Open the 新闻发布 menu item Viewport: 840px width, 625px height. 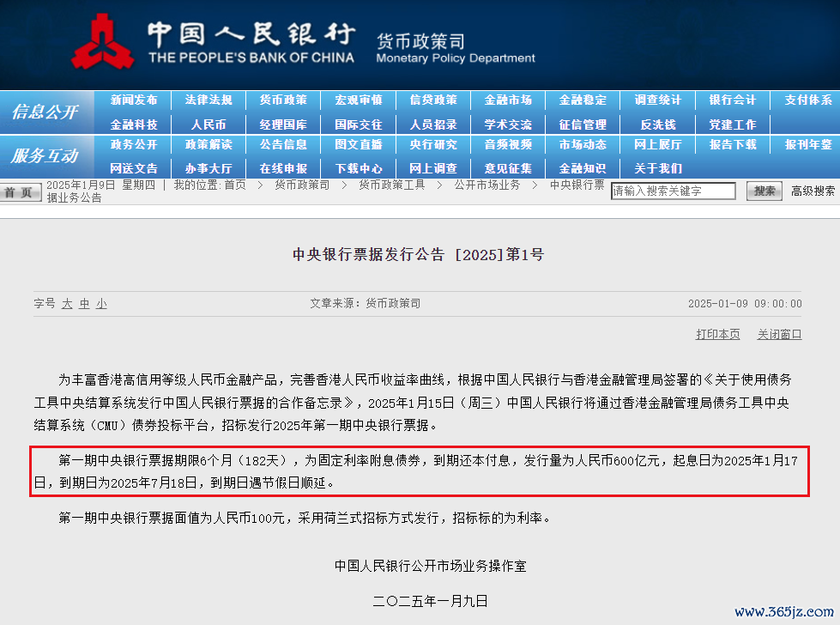134,100
